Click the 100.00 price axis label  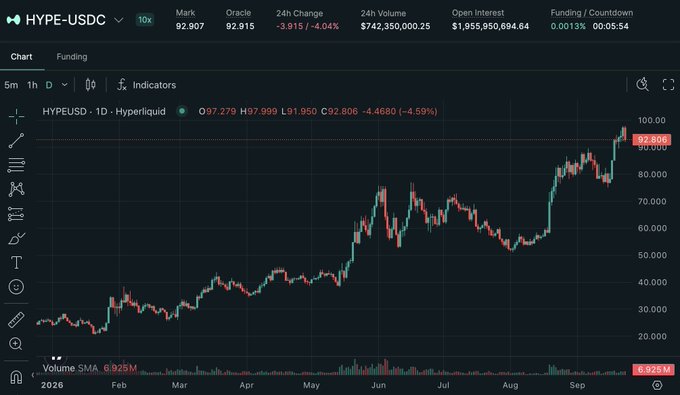651,120
